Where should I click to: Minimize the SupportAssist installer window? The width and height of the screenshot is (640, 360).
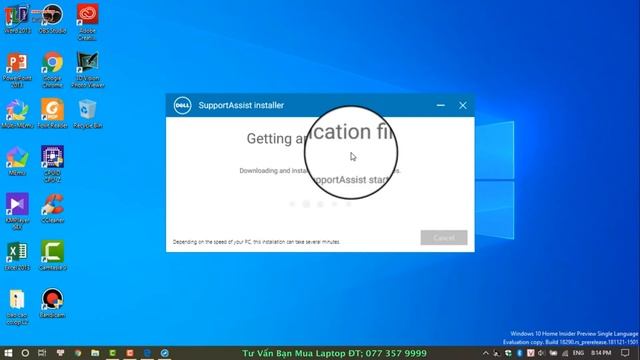440,105
